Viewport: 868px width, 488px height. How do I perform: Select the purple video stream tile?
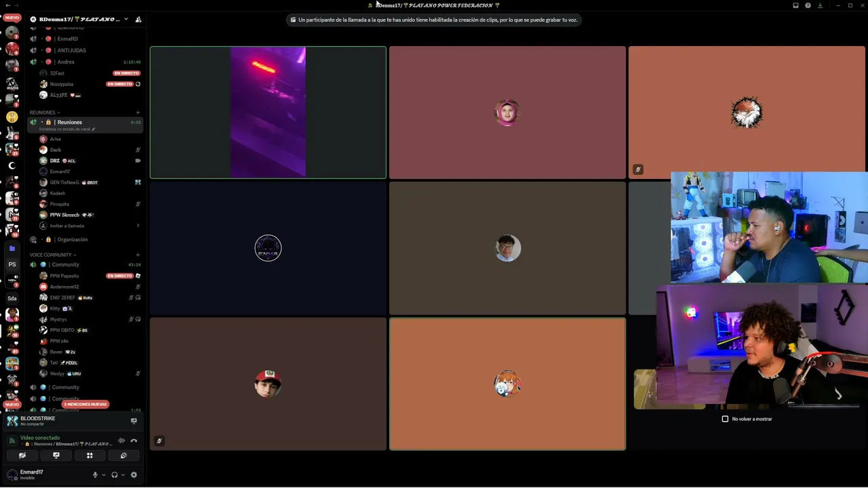[x=268, y=113]
